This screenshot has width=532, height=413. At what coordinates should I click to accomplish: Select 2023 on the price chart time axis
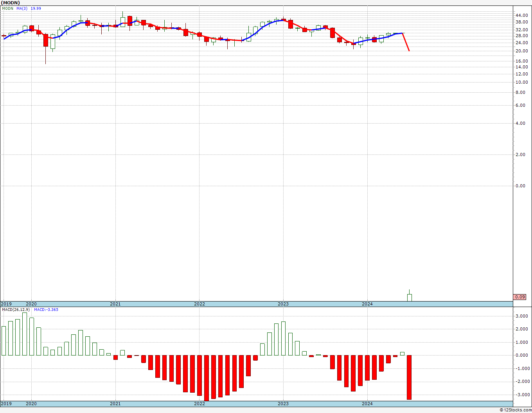(283, 304)
